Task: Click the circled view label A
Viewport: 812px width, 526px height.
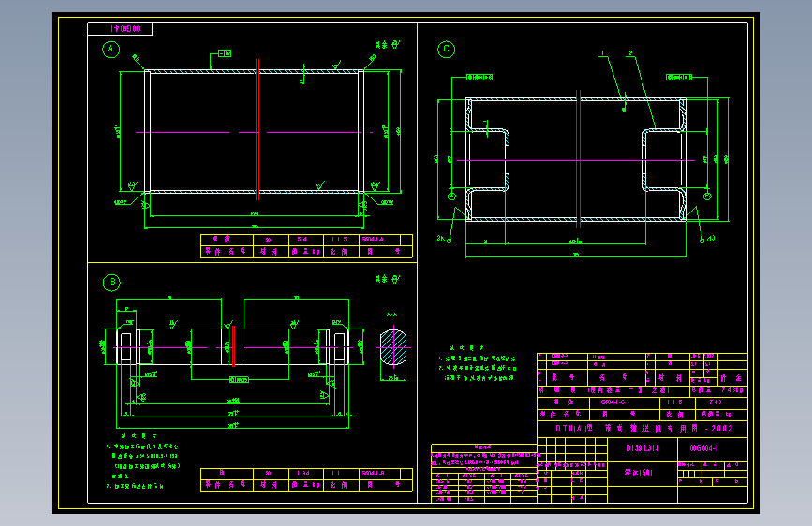Action: click(111, 50)
